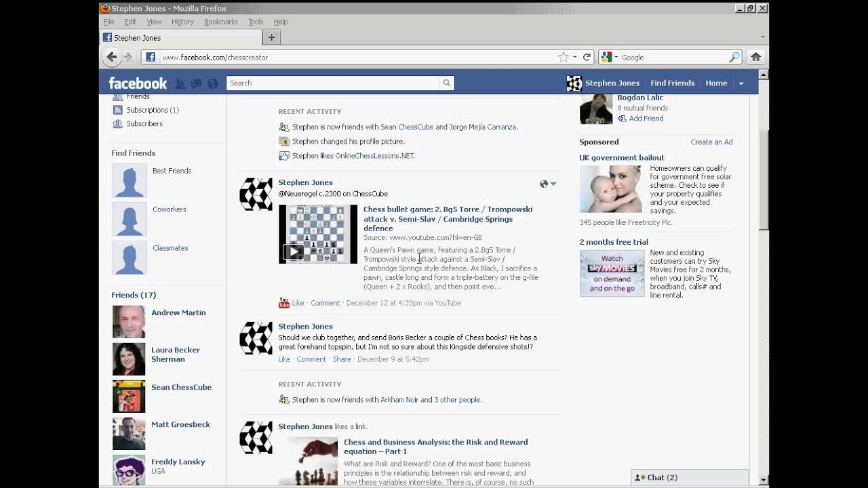Open the list all tabs dropdown
868x488 pixels.
click(x=763, y=37)
